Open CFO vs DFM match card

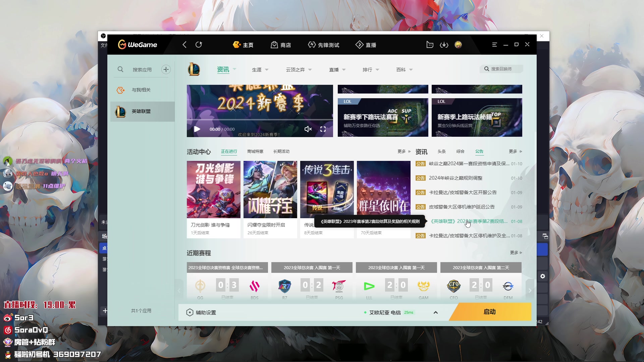point(481,282)
